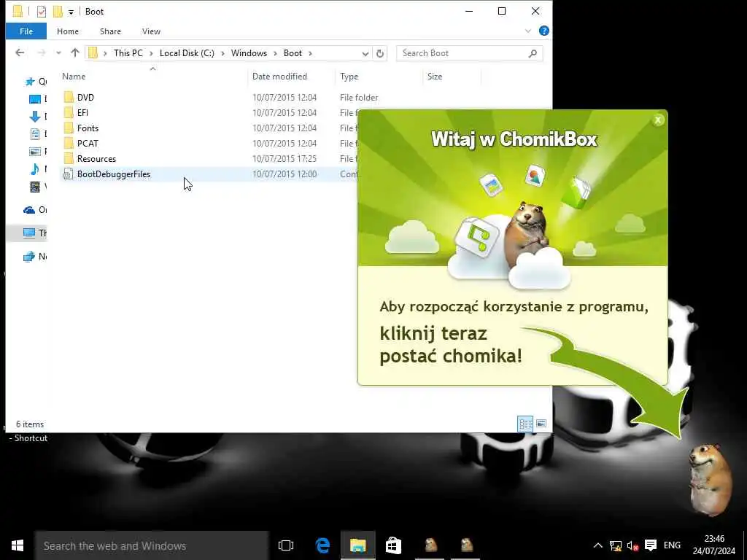Click second ChomikBox taskbar icon
Viewport: 747px width, 560px height.
pos(466,545)
